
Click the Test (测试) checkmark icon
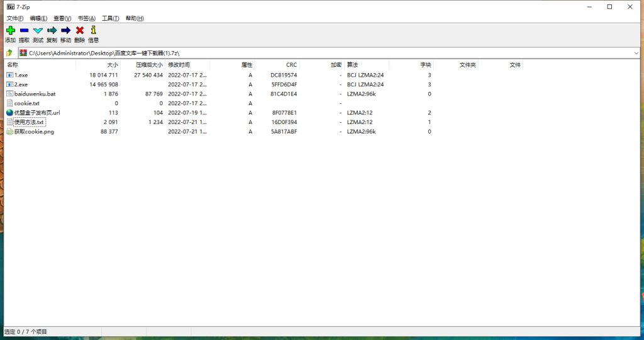point(38,30)
